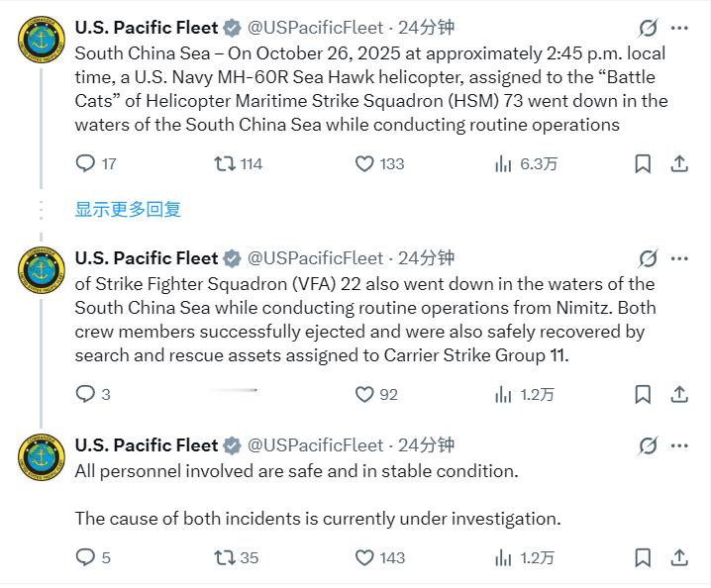
Task: Open Grok icon on the first tweet
Action: 649,28
